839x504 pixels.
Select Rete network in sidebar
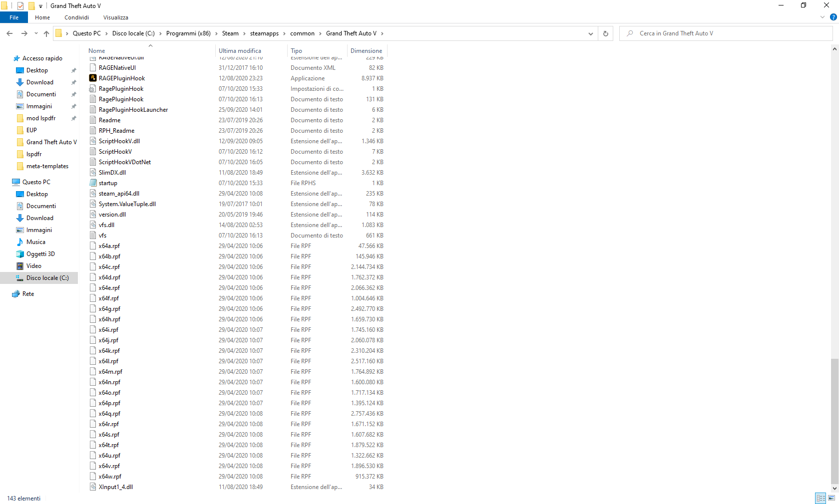click(x=28, y=294)
